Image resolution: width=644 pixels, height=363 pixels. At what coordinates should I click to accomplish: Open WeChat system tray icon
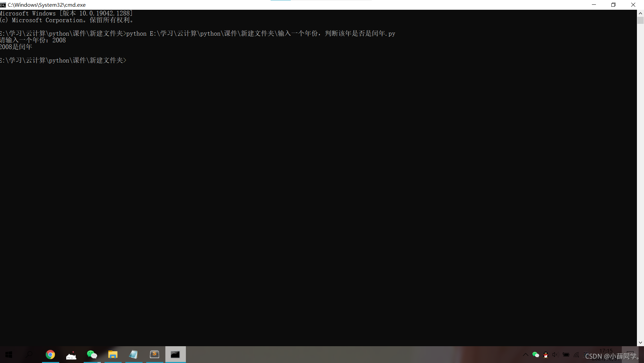[x=535, y=355]
